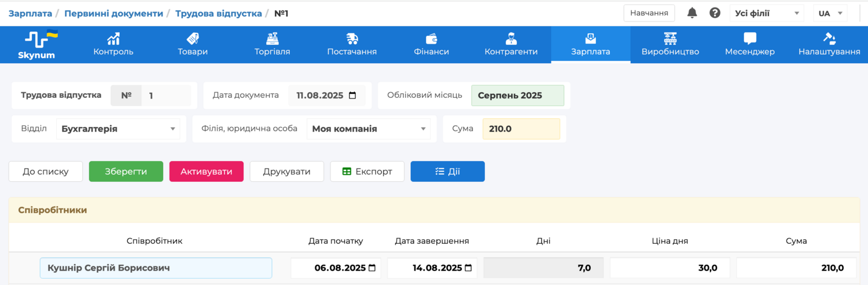Open the Постачання delivery section
The width and height of the screenshot is (868, 285).
(x=352, y=45)
